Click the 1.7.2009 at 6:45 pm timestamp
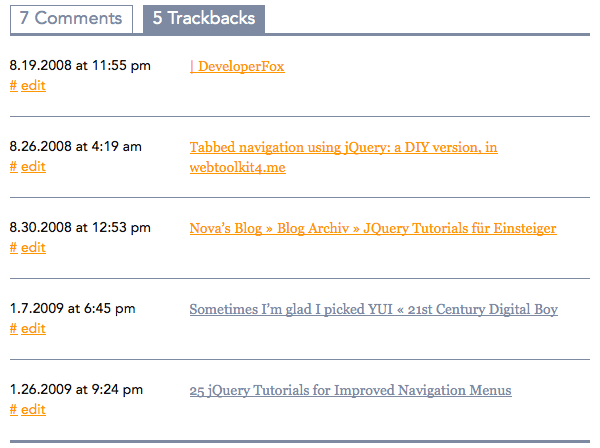This screenshot has width=600, height=448. (72, 309)
